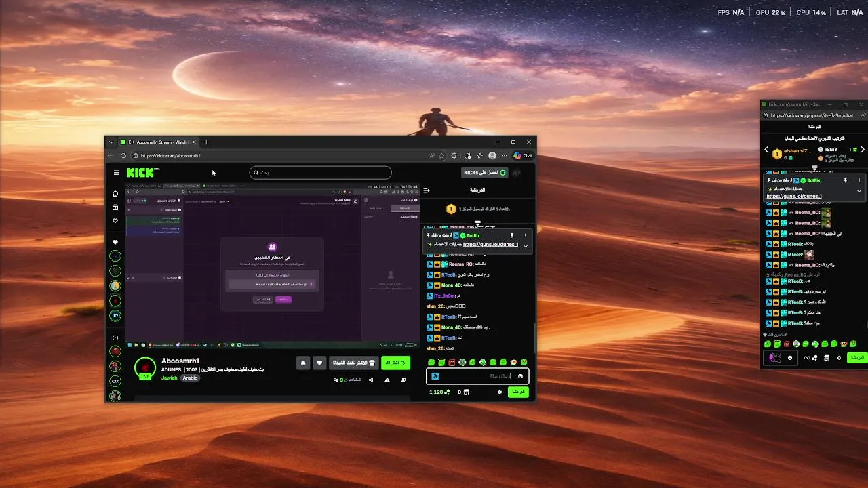
Task: Open a new browser tab
Action: click(x=206, y=142)
